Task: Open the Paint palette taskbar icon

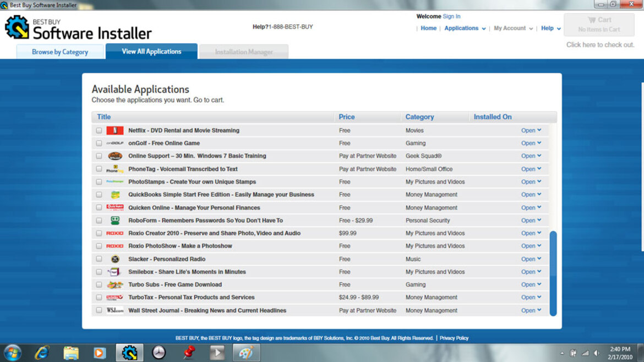Action: click(247, 353)
